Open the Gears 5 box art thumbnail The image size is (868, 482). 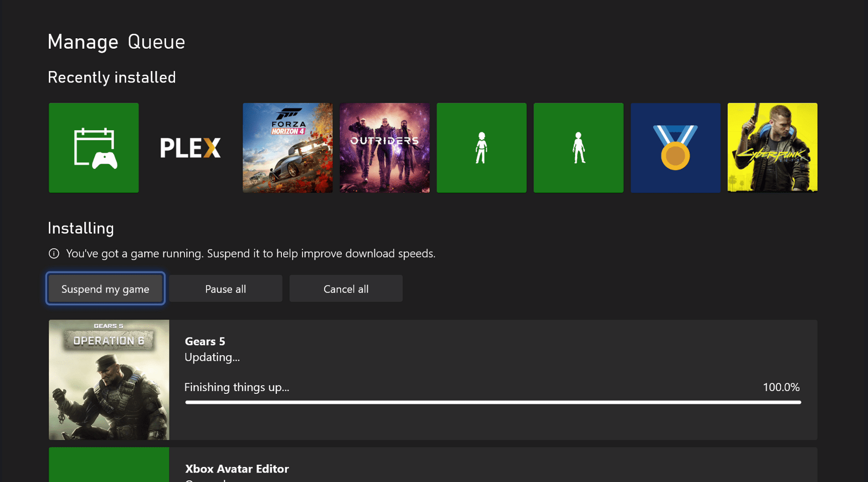[109, 380]
